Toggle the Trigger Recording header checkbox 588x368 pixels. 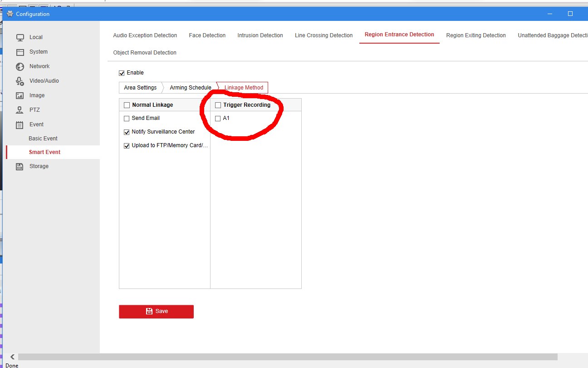[x=218, y=105]
